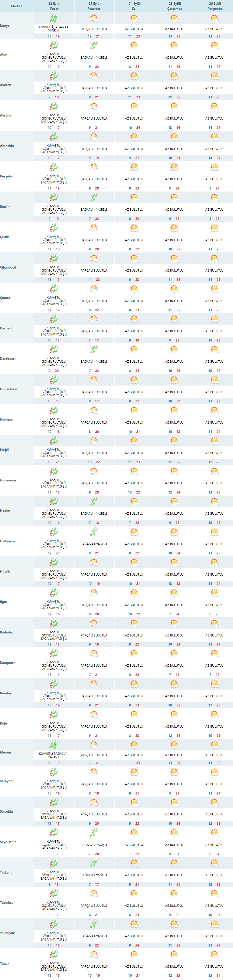Open the Güneysınır district name
Viewport: 233px width, 980px height.
pos(8,480)
